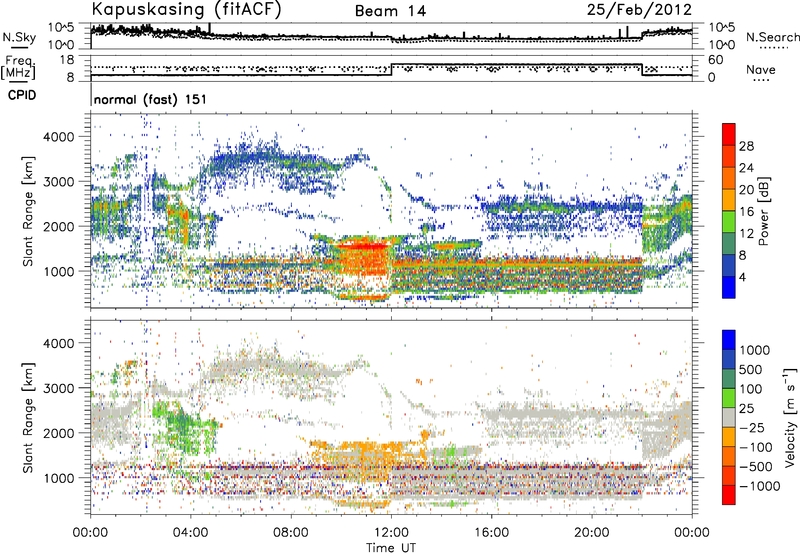Click the 'Nave' legend label
Screen dimensions: 800x554
[761, 70]
